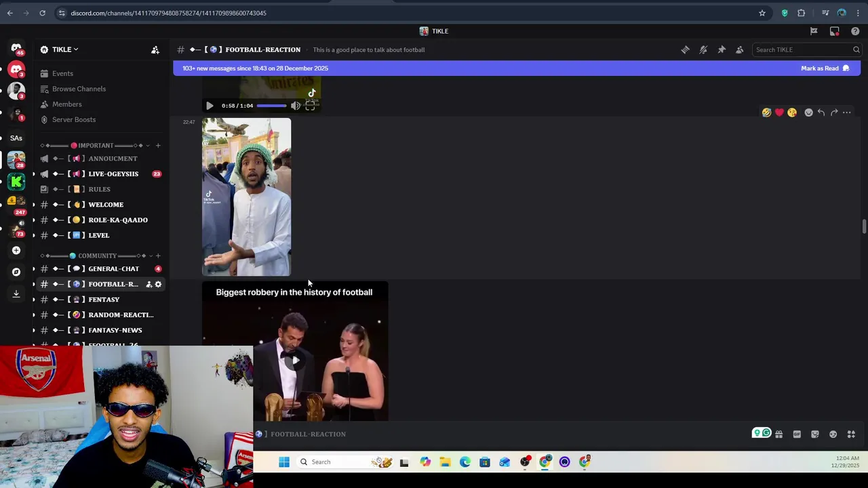Open GENERAL-CHAT channel
868x488 pixels.
100,268
